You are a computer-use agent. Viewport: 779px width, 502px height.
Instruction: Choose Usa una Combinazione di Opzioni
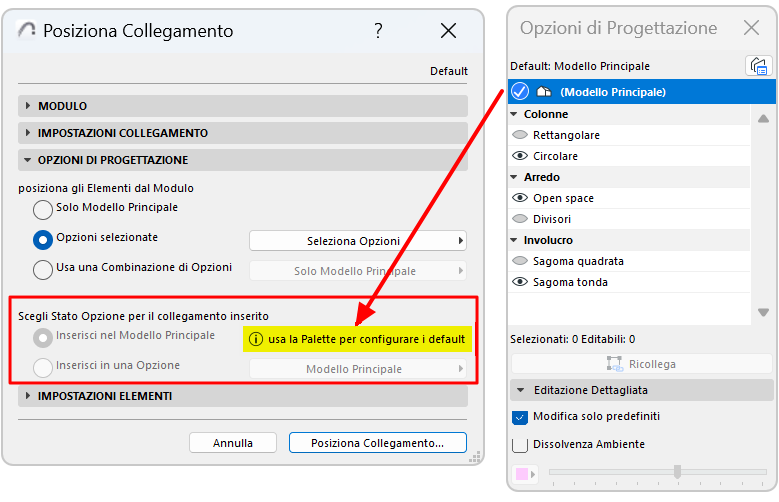pos(43,270)
